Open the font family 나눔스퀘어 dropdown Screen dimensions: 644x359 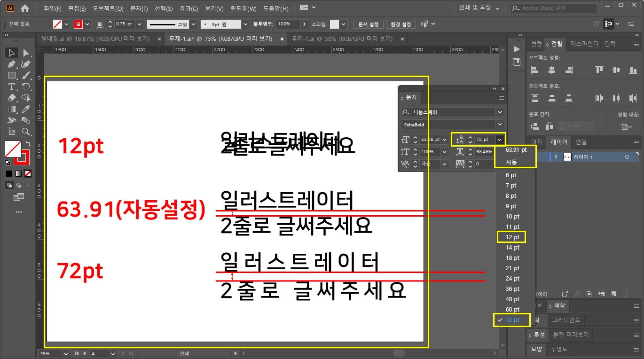500,112
